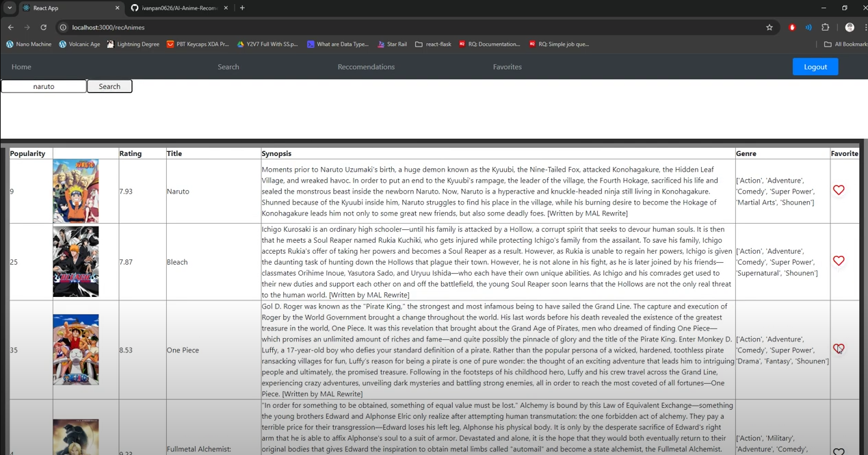This screenshot has width=868, height=455.
Task: Click the Search button beside the input
Action: point(109,86)
